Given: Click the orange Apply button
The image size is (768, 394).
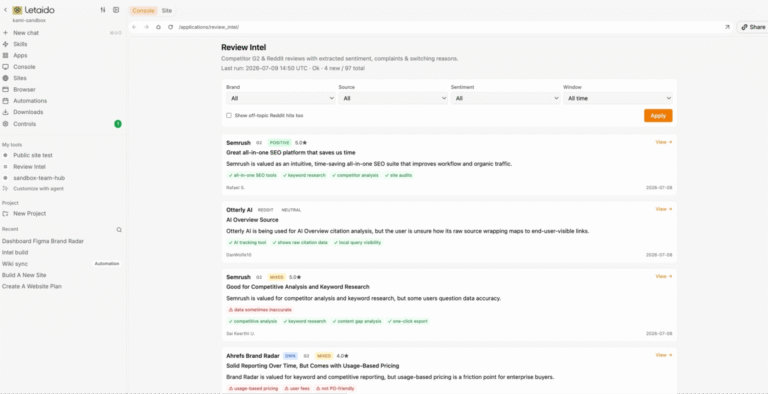Looking at the screenshot, I should coord(658,116).
